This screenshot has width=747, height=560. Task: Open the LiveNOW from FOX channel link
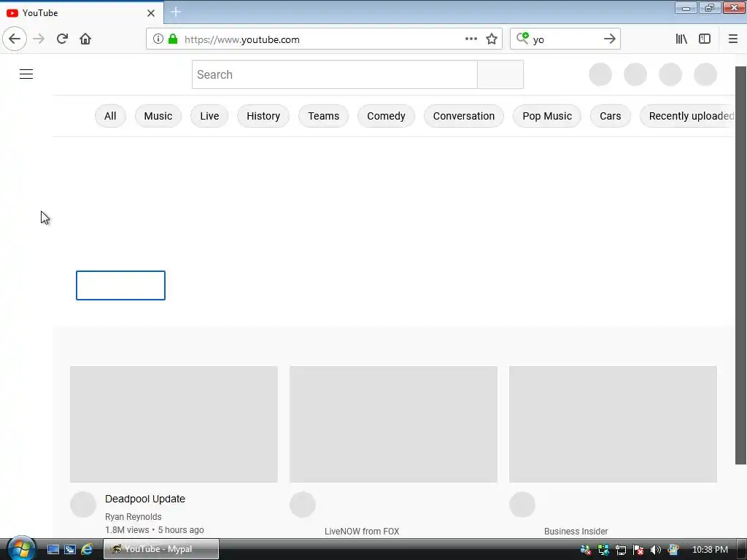click(362, 532)
